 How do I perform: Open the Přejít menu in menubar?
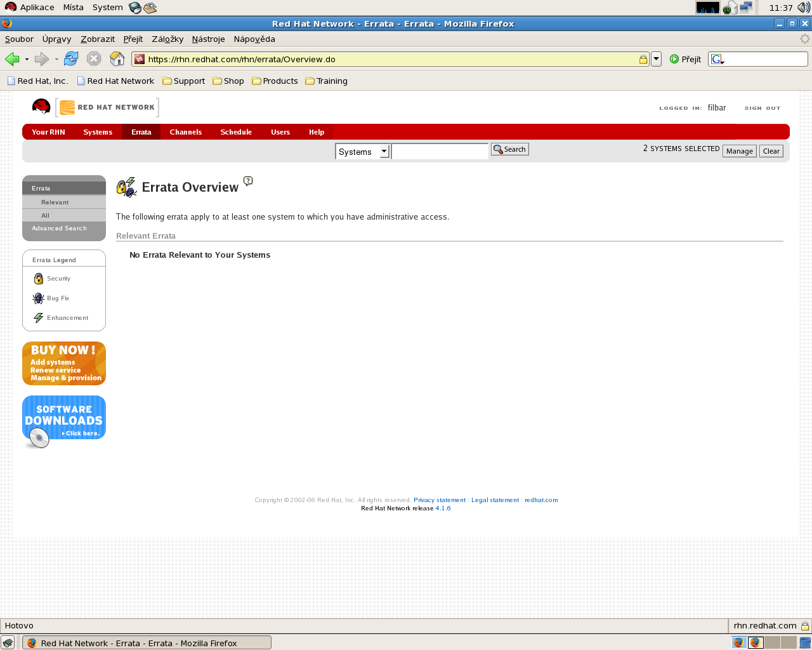(x=133, y=39)
